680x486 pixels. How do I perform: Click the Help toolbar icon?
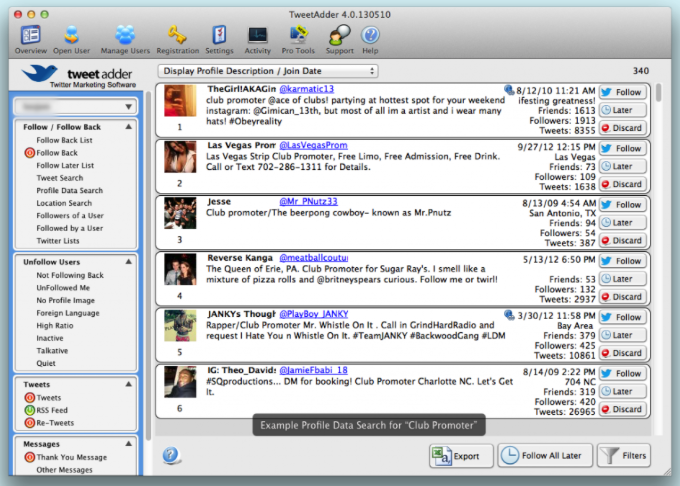tap(370, 39)
